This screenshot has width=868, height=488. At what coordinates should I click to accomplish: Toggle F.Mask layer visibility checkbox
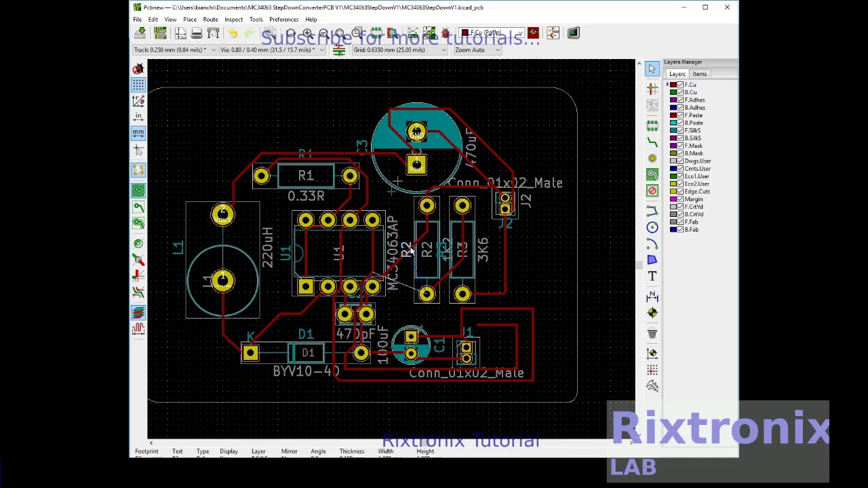(x=680, y=146)
